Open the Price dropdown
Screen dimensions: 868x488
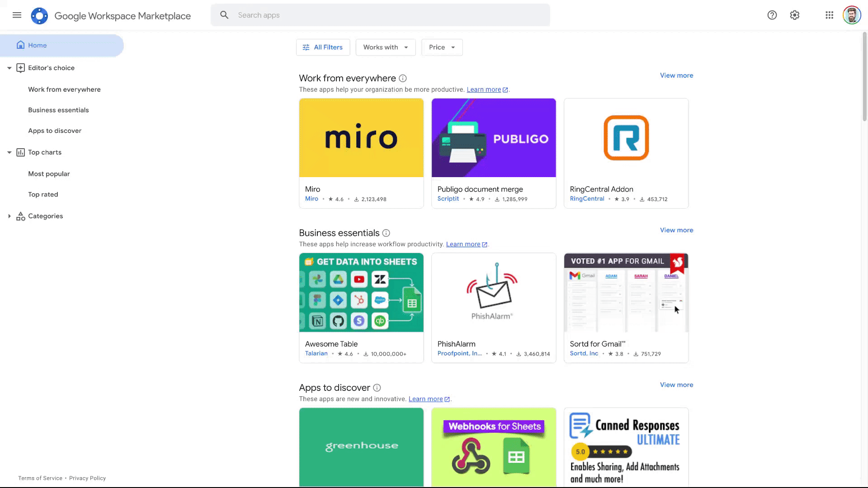point(442,47)
